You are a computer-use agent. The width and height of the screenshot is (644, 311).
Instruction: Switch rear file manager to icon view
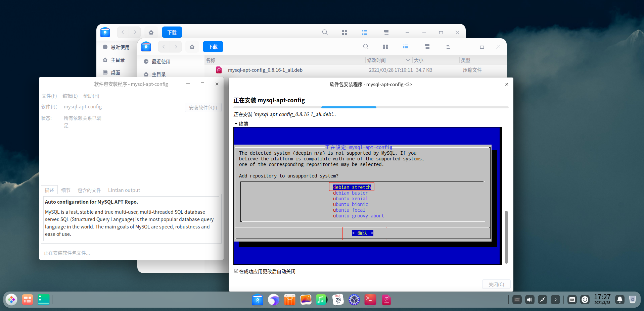pyautogui.click(x=344, y=33)
